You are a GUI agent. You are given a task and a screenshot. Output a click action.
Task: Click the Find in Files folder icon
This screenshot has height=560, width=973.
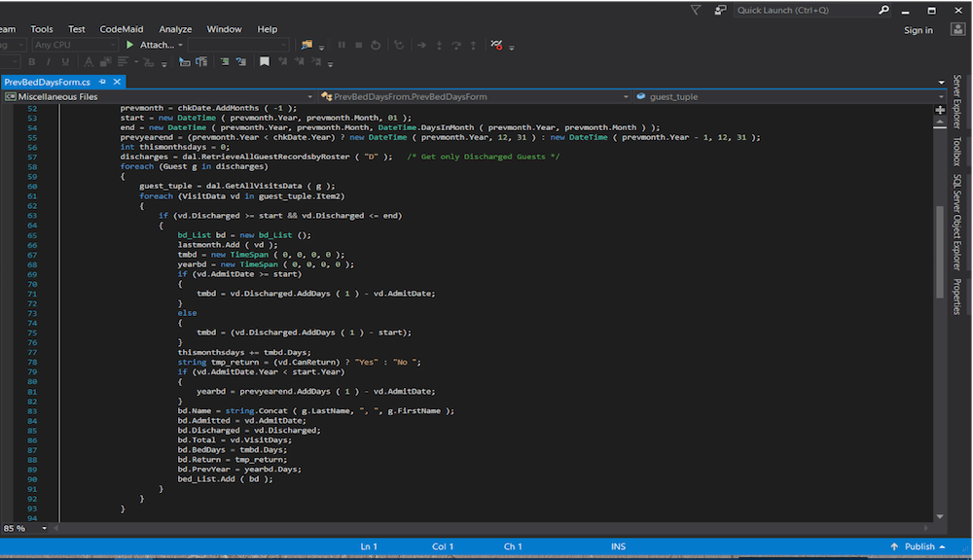click(x=306, y=45)
